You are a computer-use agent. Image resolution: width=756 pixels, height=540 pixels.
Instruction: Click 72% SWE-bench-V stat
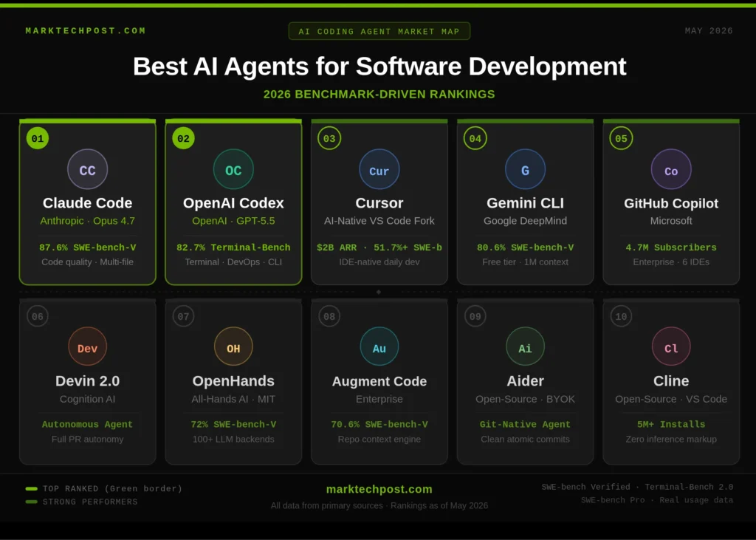pyautogui.click(x=233, y=425)
